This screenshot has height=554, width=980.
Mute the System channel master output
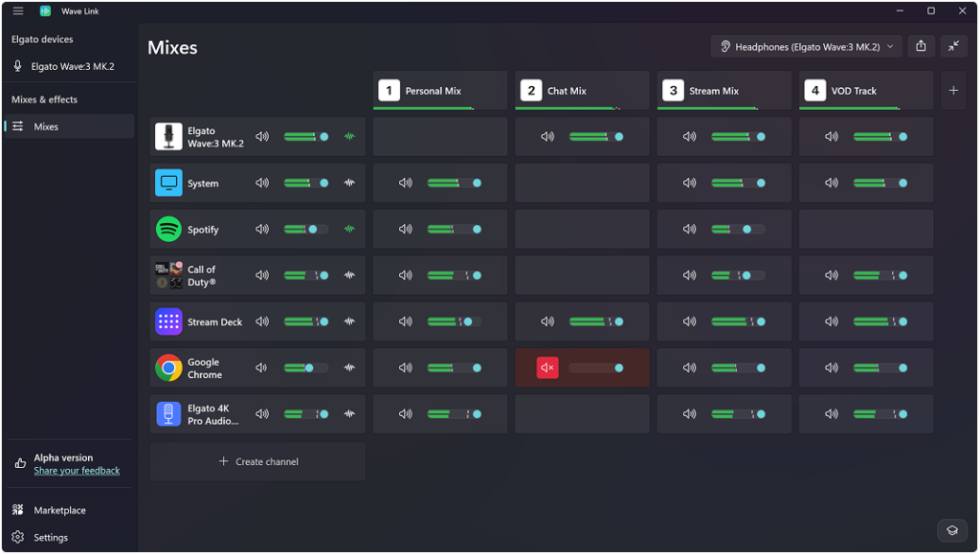pyautogui.click(x=262, y=183)
